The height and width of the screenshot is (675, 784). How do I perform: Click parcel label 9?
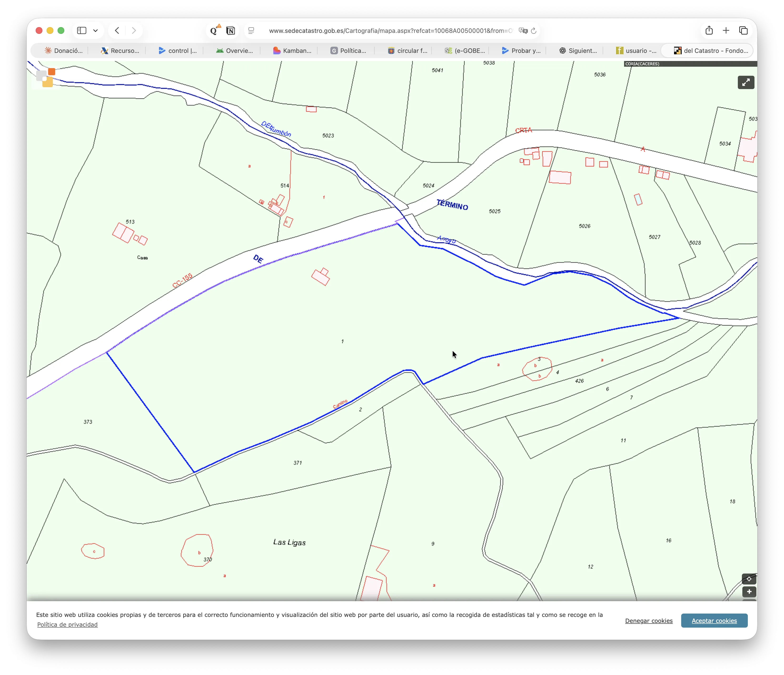click(x=433, y=544)
